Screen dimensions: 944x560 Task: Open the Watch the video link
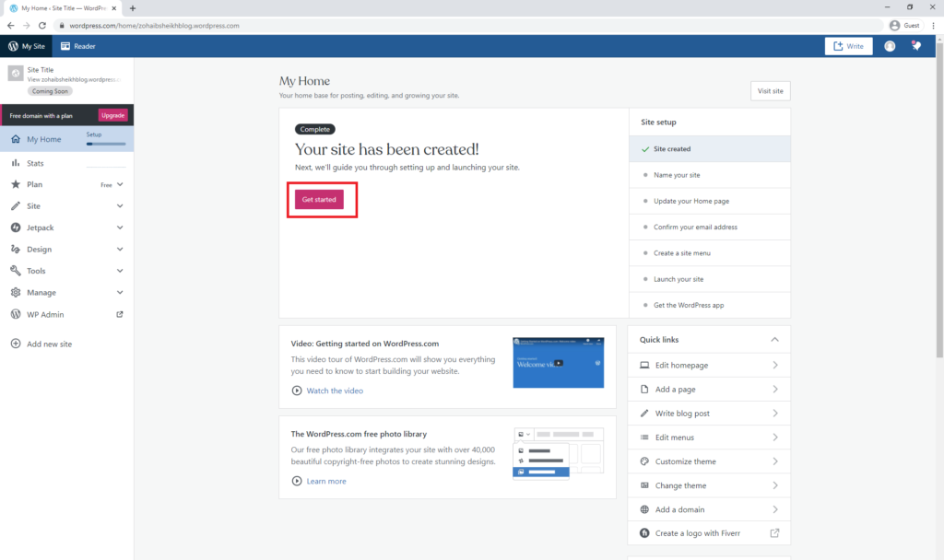[335, 391]
